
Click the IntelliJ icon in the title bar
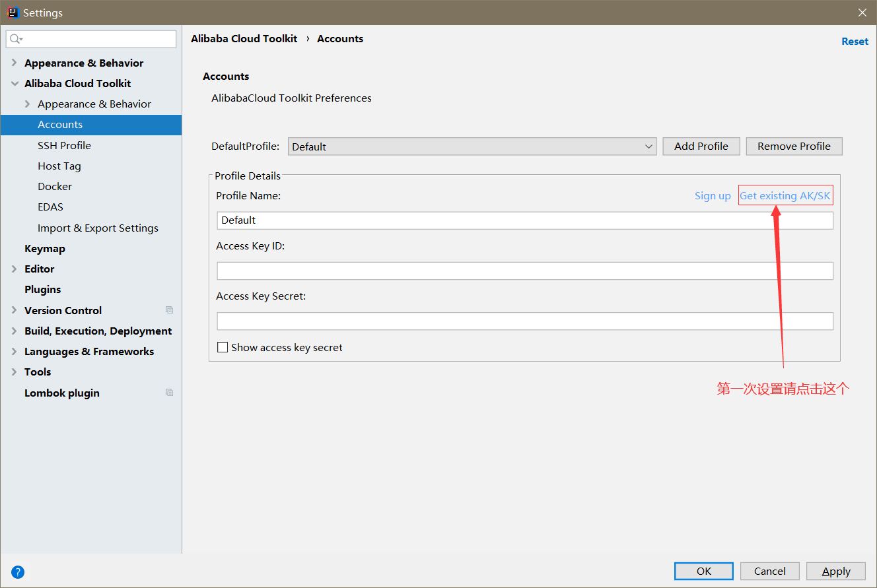13,13
